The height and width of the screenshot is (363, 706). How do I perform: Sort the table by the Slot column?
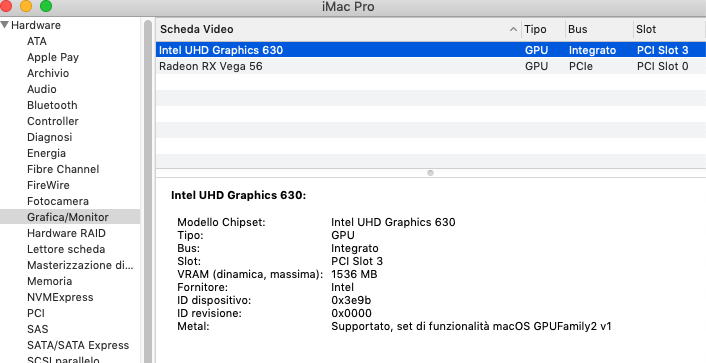point(670,29)
